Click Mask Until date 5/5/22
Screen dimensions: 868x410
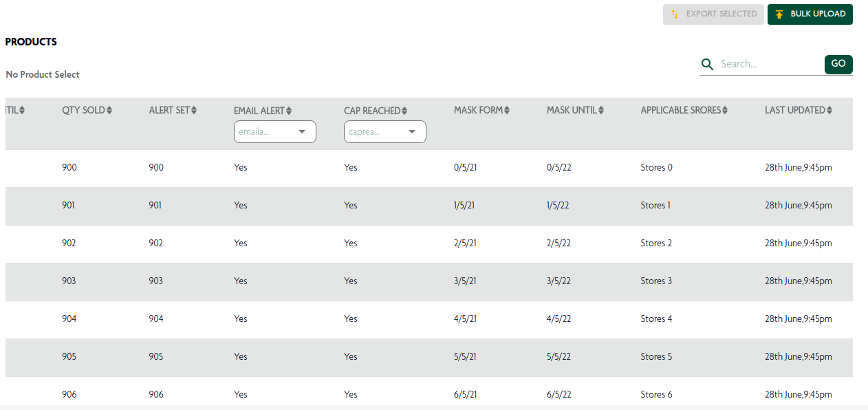(x=558, y=356)
